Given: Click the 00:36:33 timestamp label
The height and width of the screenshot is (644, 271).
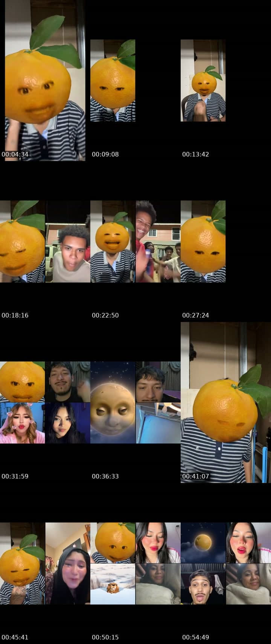Looking at the screenshot, I should (x=105, y=476).
